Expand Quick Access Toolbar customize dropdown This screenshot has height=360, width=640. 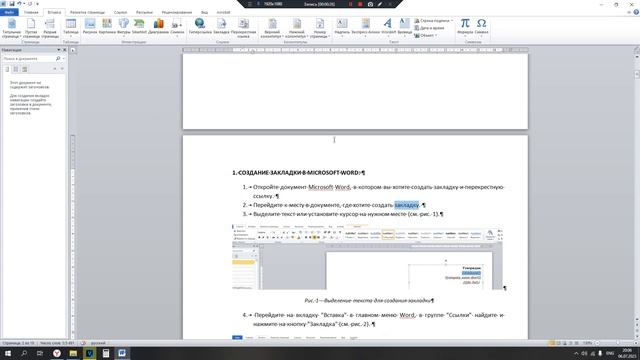tap(38, 4)
